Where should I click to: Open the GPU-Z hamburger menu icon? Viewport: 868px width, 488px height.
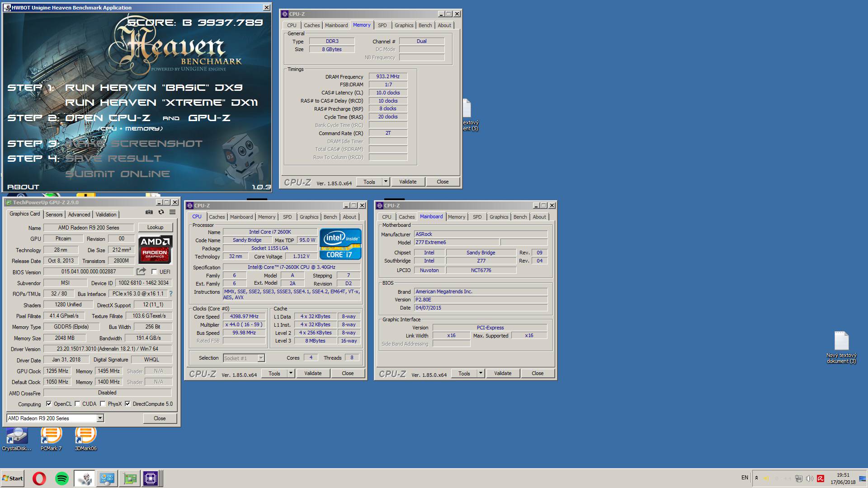pos(172,212)
